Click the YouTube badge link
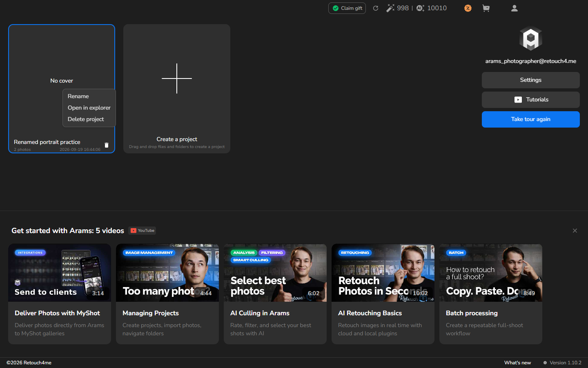Image resolution: width=588 pixels, height=368 pixels. point(142,231)
